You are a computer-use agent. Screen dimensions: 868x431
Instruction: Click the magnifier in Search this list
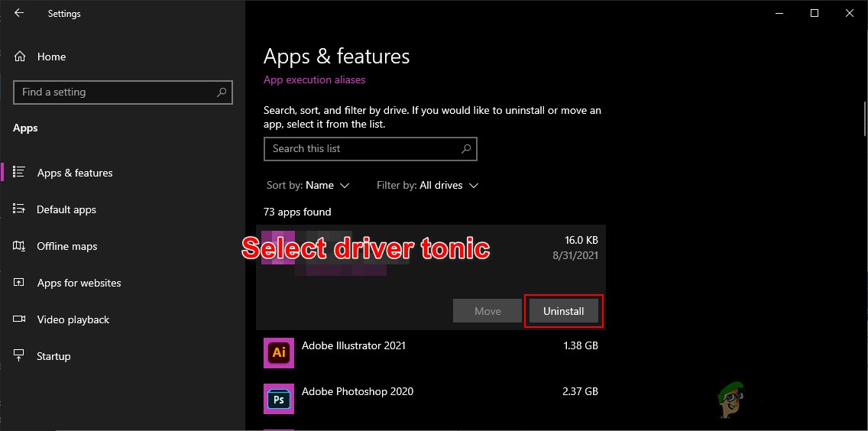pos(466,148)
